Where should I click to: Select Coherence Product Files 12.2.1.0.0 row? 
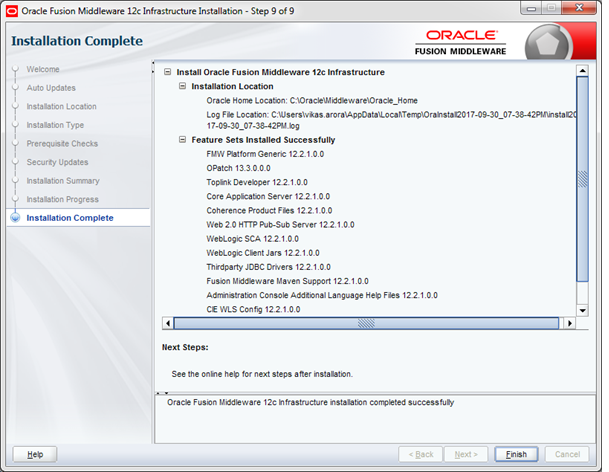269,211
